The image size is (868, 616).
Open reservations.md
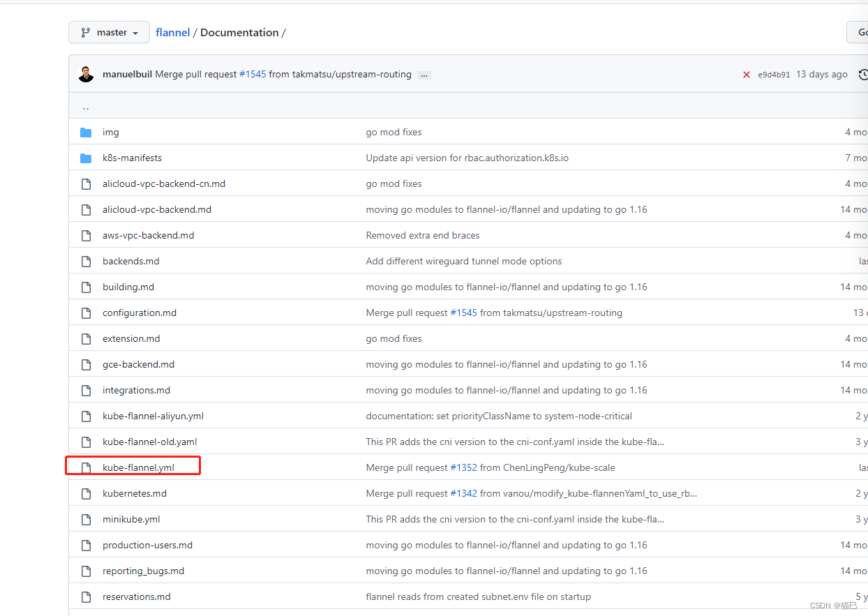[x=137, y=596]
